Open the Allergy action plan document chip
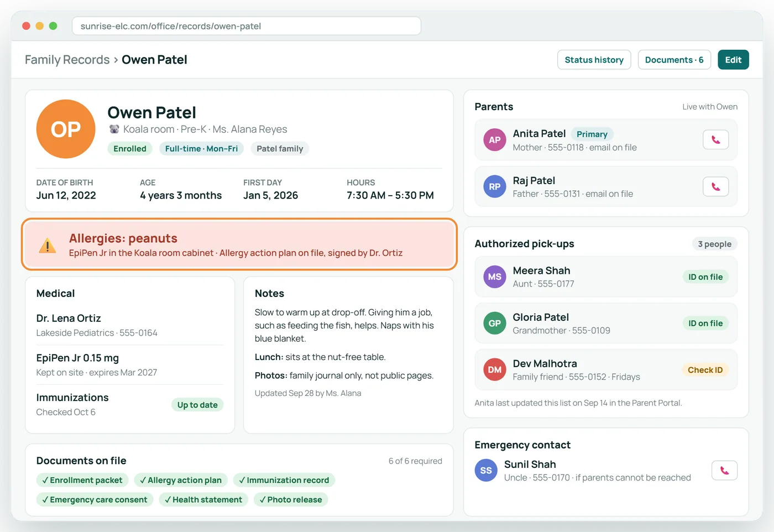Viewport: 774px width, 532px height. (180, 480)
